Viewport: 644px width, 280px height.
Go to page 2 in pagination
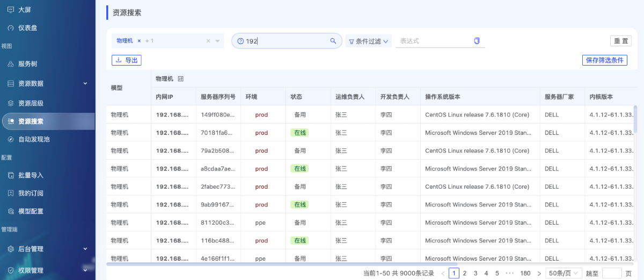pyautogui.click(x=465, y=273)
